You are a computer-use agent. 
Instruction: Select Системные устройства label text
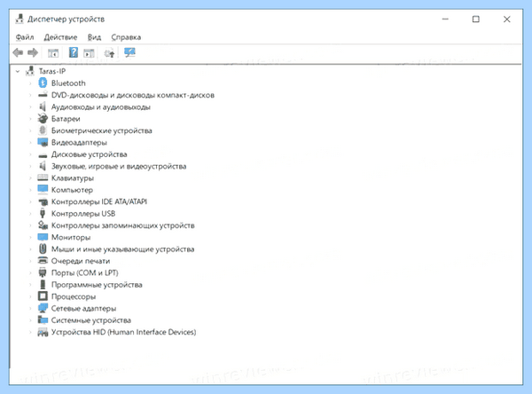pos(91,320)
